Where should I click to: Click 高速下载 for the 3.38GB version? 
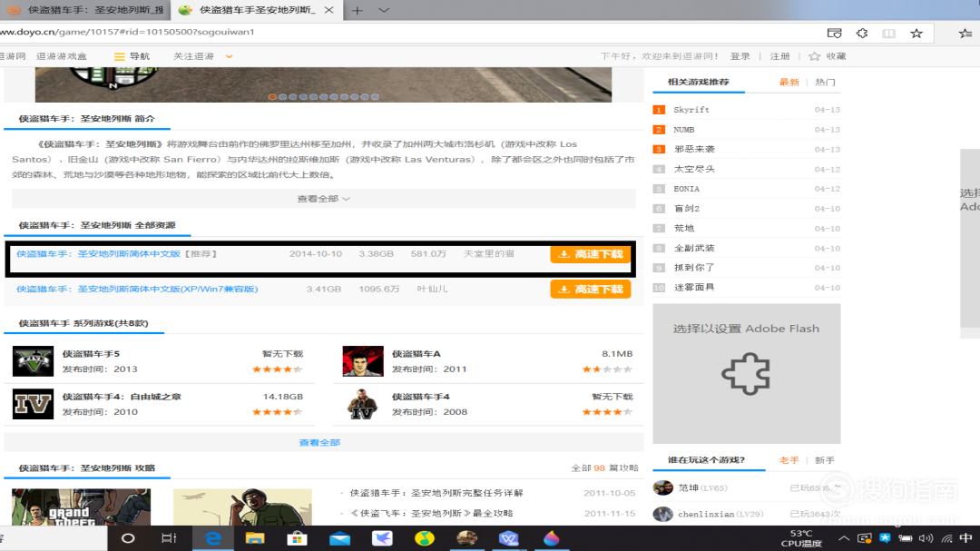pyautogui.click(x=591, y=254)
